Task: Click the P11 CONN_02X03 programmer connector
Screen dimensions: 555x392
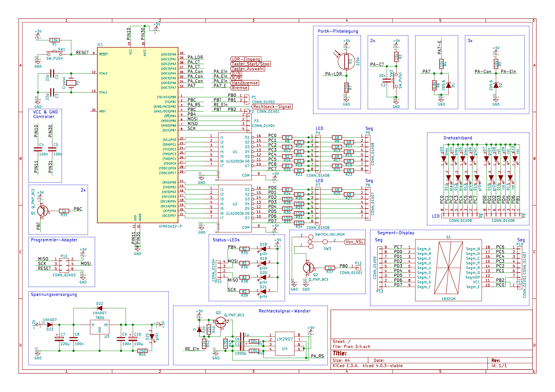Action: pyautogui.click(x=64, y=265)
